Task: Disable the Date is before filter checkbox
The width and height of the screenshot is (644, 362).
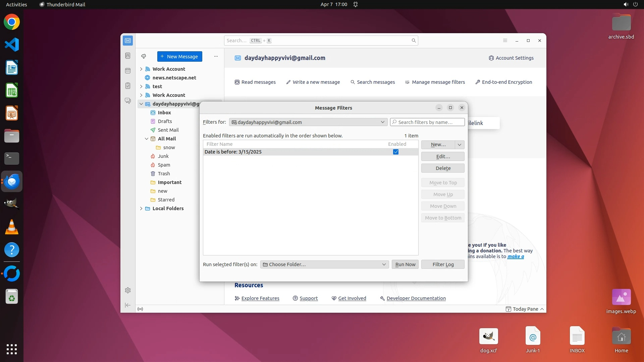Action: tap(396, 152)
